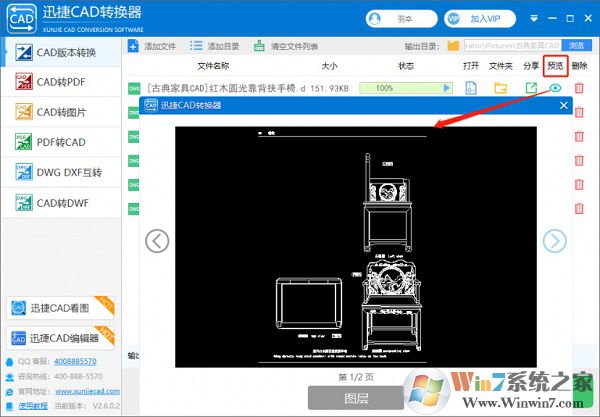Click the 文件名称 column header

point(213,66)
